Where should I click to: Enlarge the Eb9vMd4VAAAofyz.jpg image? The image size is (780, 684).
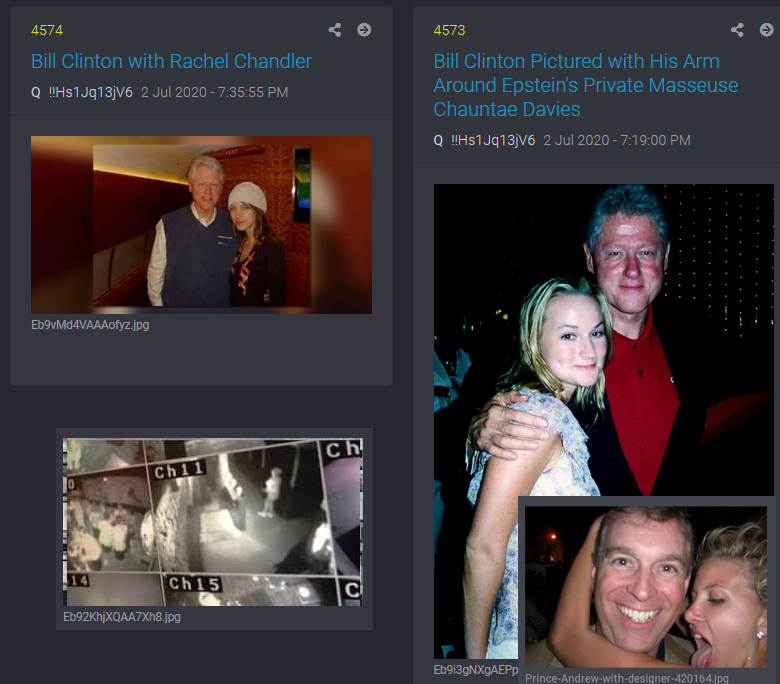click(x=201, y=225)
